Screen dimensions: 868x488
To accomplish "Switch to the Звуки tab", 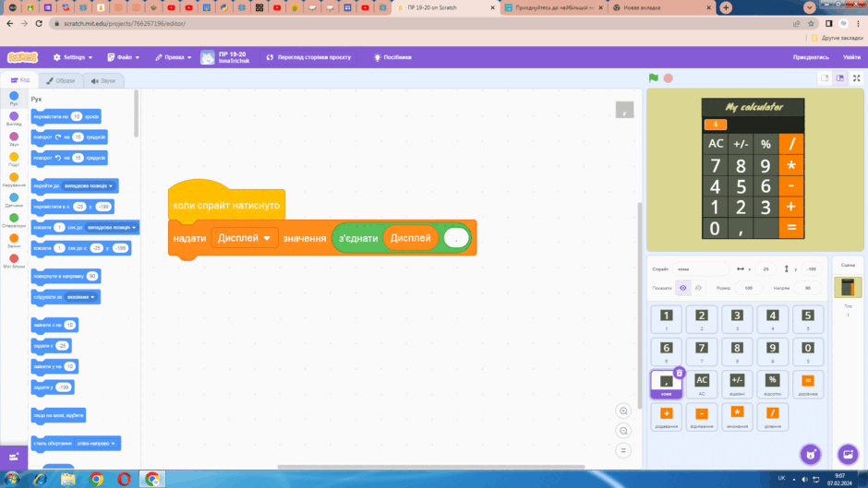I will (x=103, y=81).
